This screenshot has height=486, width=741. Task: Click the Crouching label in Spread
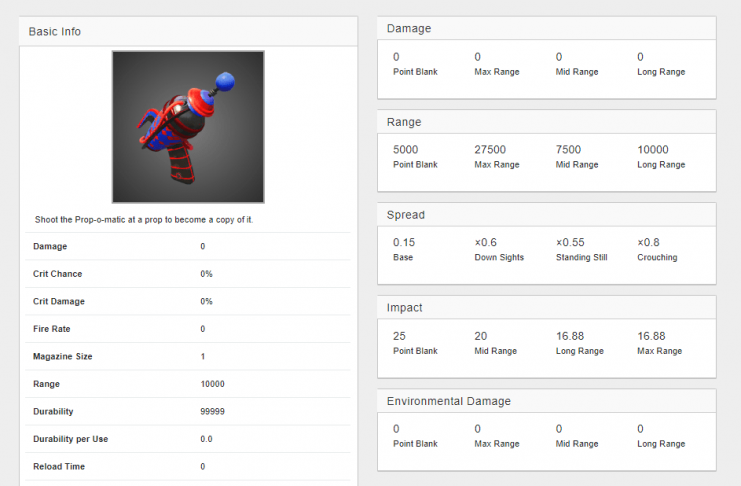click(657, 257)
